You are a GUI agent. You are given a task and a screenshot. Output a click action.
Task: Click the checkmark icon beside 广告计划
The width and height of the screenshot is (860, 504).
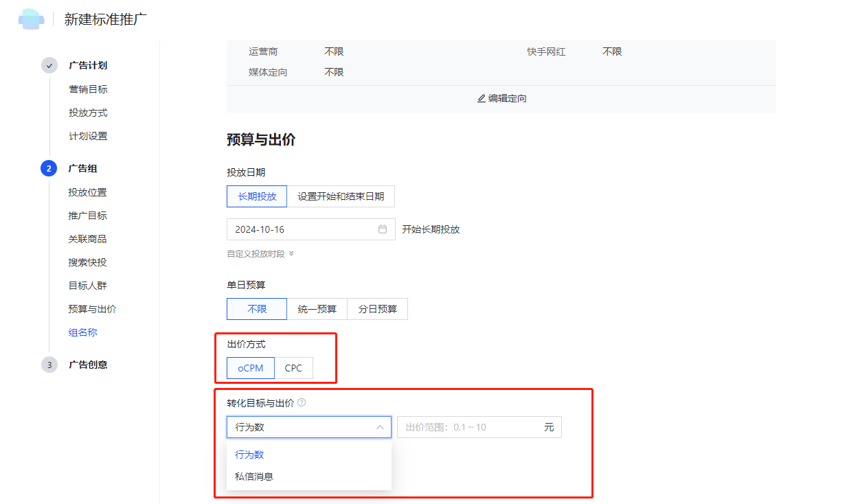point(49,65)
